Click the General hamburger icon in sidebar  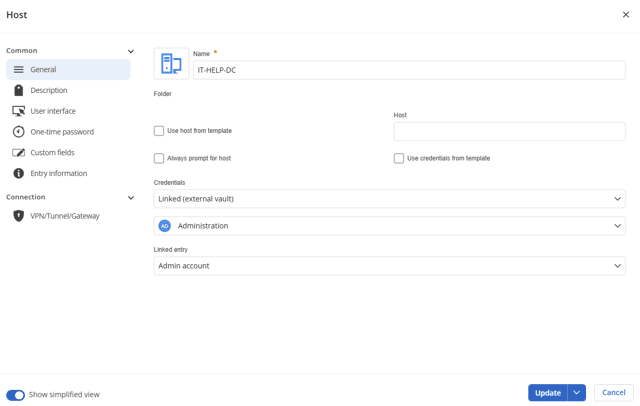[x=18, y=70]
